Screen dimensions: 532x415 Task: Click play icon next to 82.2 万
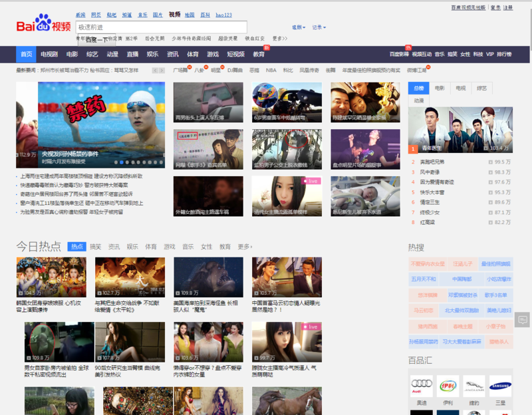click(490, 223)
